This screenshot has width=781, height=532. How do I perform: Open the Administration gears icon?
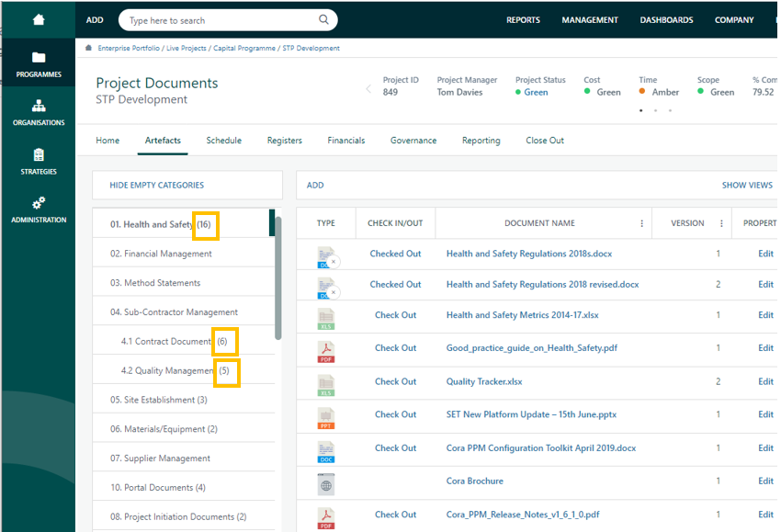coord(39,203)
